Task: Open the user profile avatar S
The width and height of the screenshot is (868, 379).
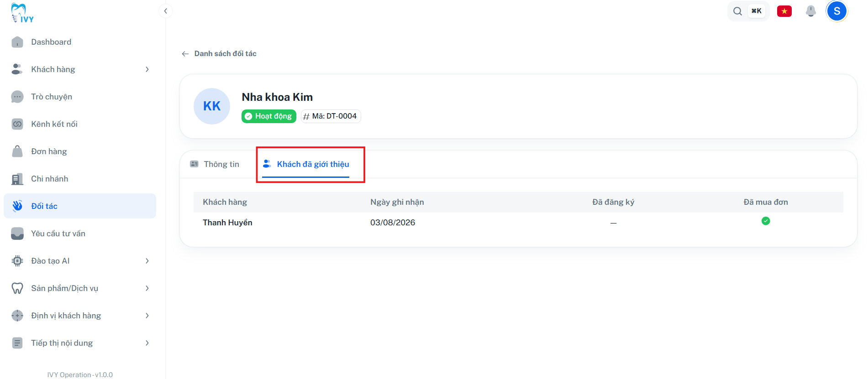Action: coord(837,11)
